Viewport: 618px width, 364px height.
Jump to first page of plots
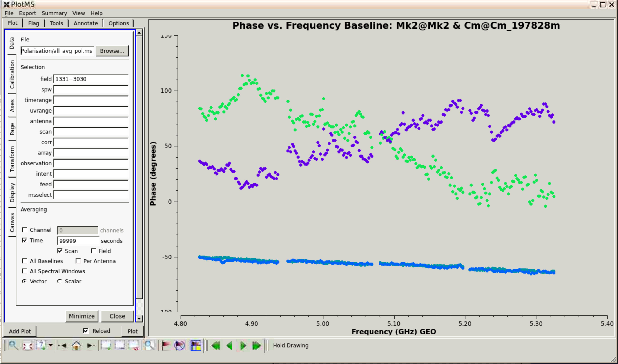click(x=216, y=346)
